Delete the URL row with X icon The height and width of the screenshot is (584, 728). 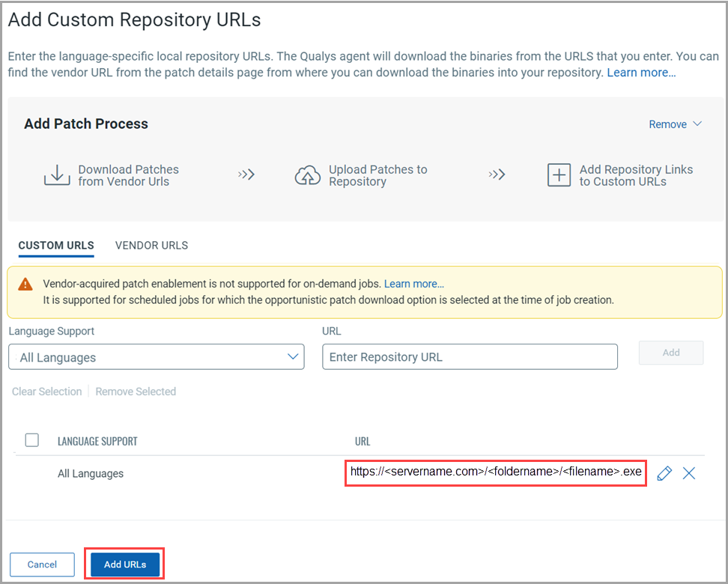[x=689, y=473]
